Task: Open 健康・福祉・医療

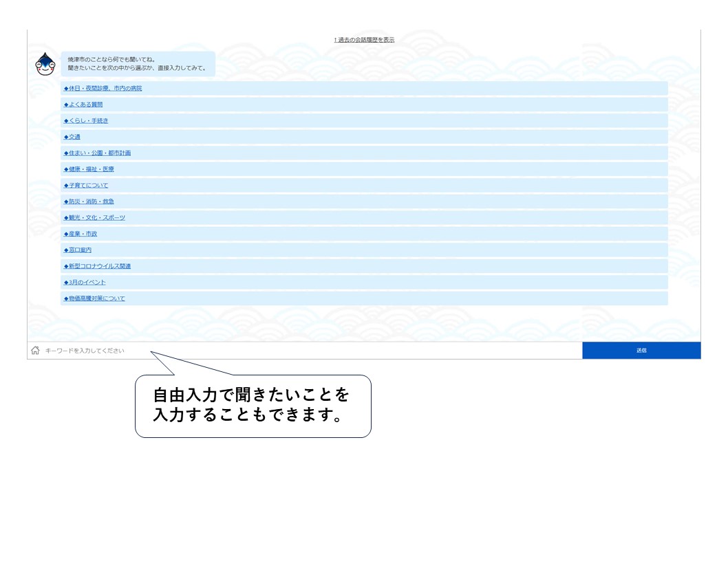Action: coord(90,169)
